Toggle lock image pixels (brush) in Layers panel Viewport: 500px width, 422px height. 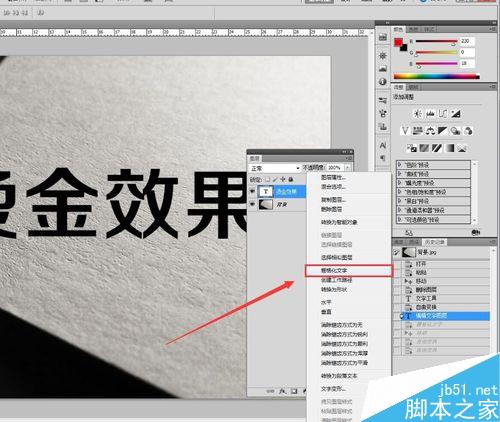[x=275, y=179]
